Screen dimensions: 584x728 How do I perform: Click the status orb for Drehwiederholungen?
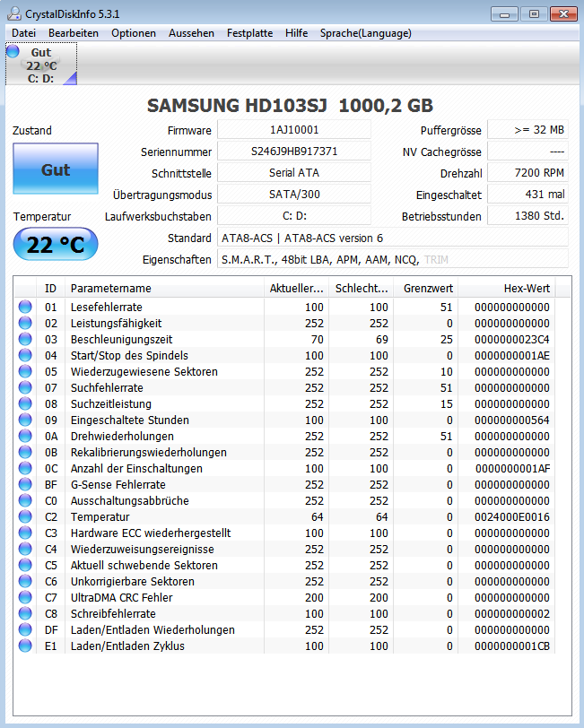pyautogui.click(x=25, y=436)
